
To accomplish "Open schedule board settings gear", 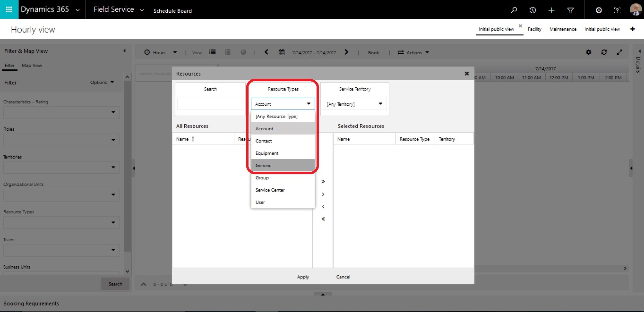I will pyautogui.click(x=589, y=52).
